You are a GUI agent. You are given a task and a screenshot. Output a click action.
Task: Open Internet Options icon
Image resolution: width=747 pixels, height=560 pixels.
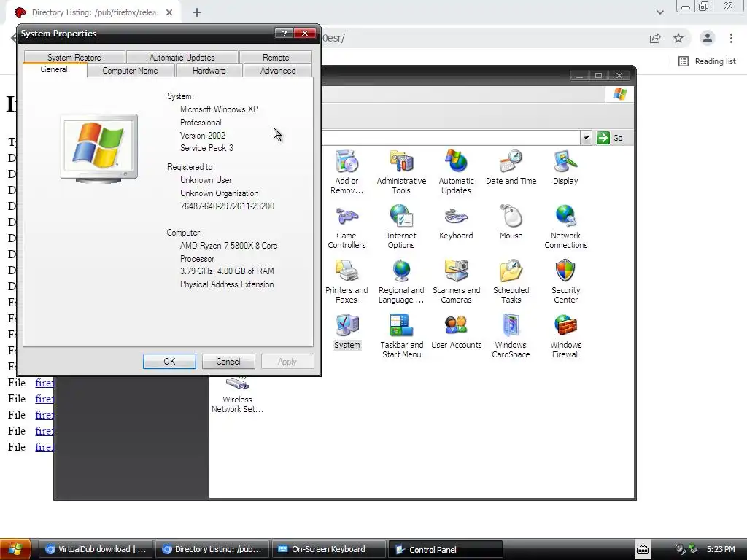(401, 227)
